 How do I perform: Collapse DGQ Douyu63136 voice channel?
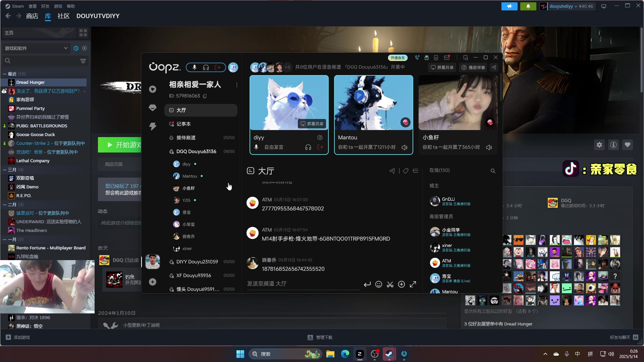pos(201,152)
